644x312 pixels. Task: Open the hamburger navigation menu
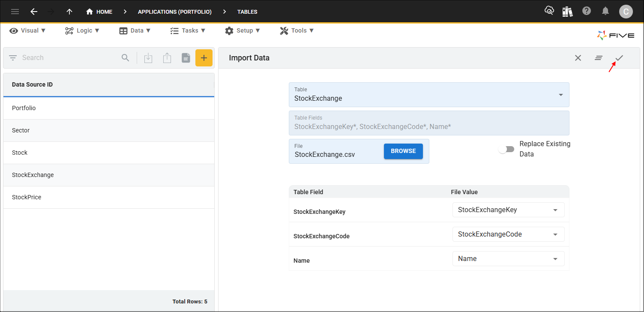click(15, 12)
